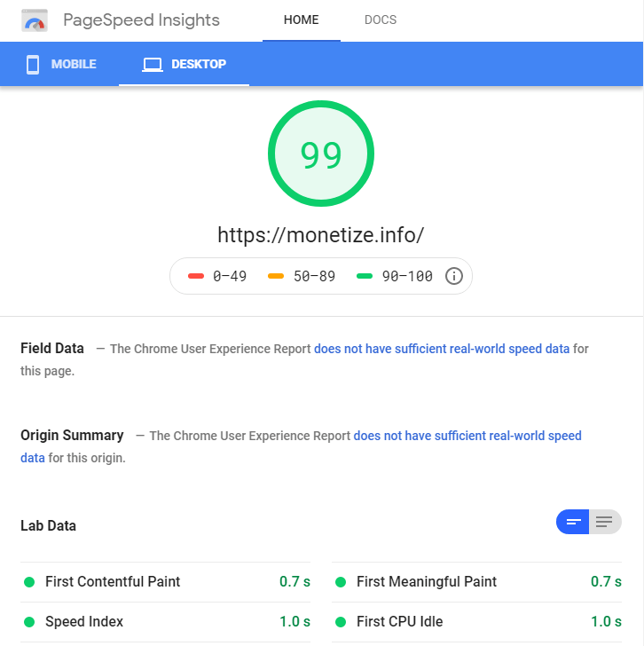Open Origin Summary insufficient speed data link

click(467, 436)
